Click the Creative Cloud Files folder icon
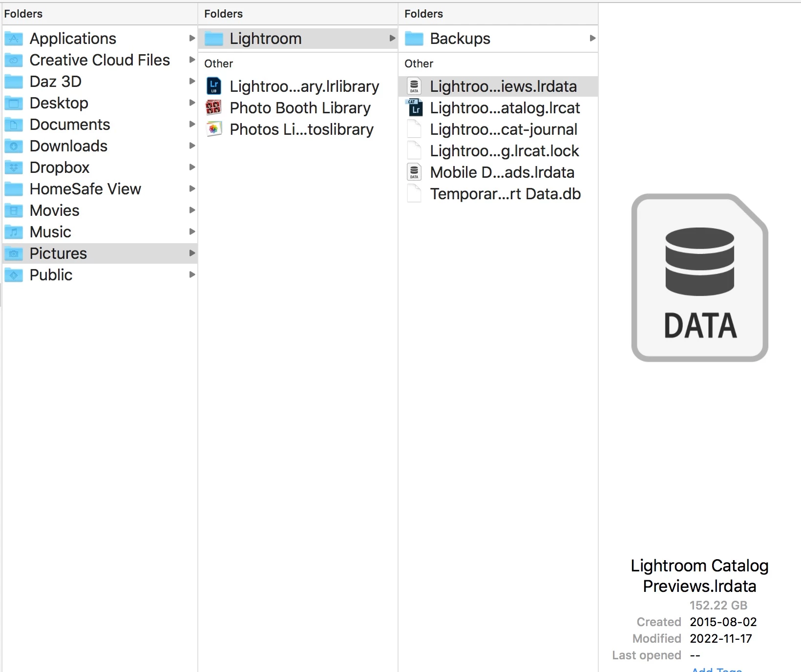Viewport: 801px width, 672px height. (14, 60)
